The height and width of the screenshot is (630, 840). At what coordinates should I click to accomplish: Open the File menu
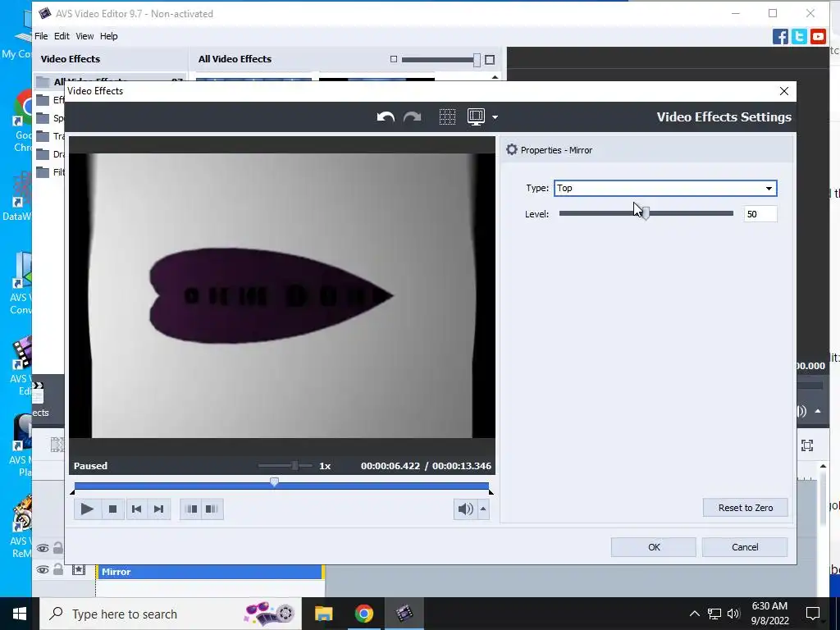coord(41,36)
